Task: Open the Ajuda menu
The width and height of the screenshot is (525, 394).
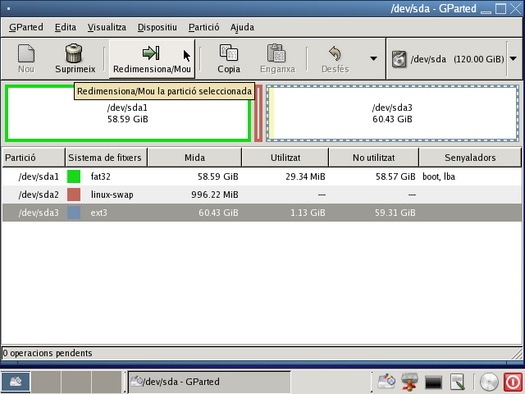Action: tap(242, 27)
